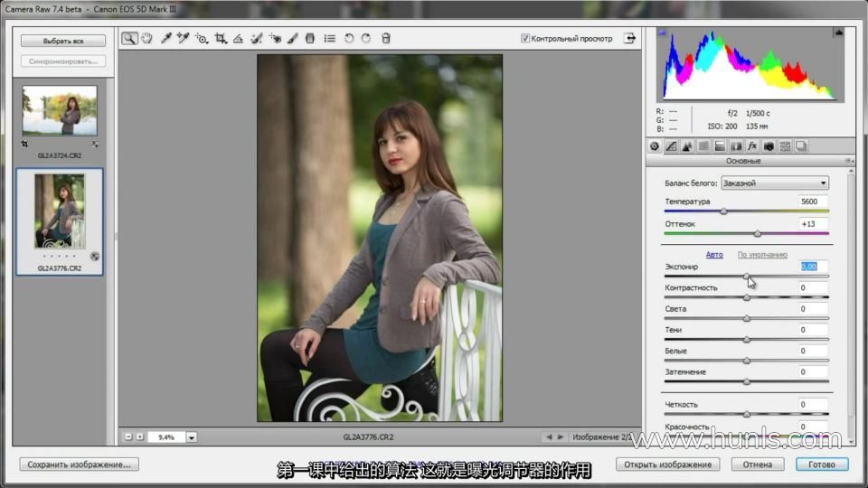The width and height of the screenshot is (868, 488).
Task: Click the Синхронизировать button
Action: 63,61
